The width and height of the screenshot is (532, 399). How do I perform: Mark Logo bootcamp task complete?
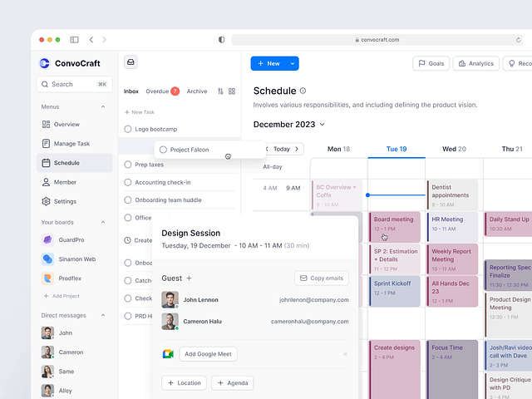point(127,129)
